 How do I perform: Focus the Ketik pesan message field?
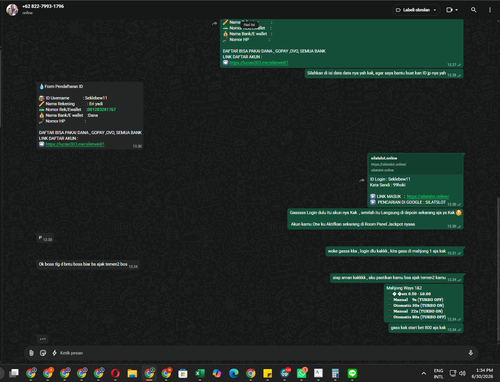pyautogui.click(x=260, y=353)
